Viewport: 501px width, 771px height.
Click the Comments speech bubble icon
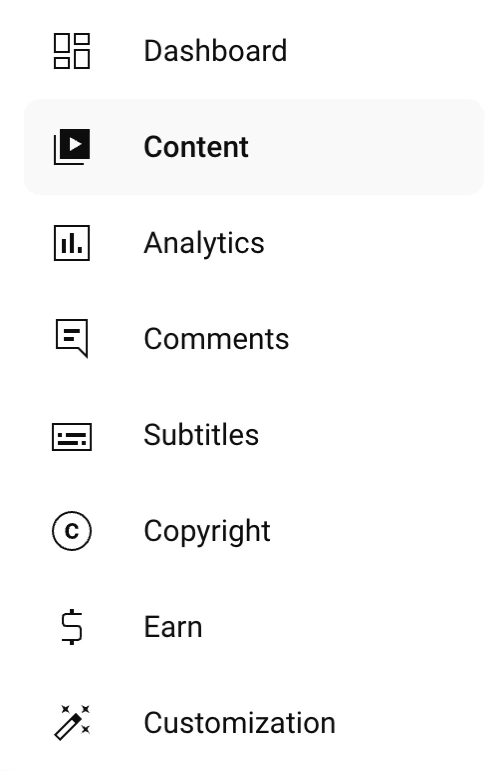point(72,339)
